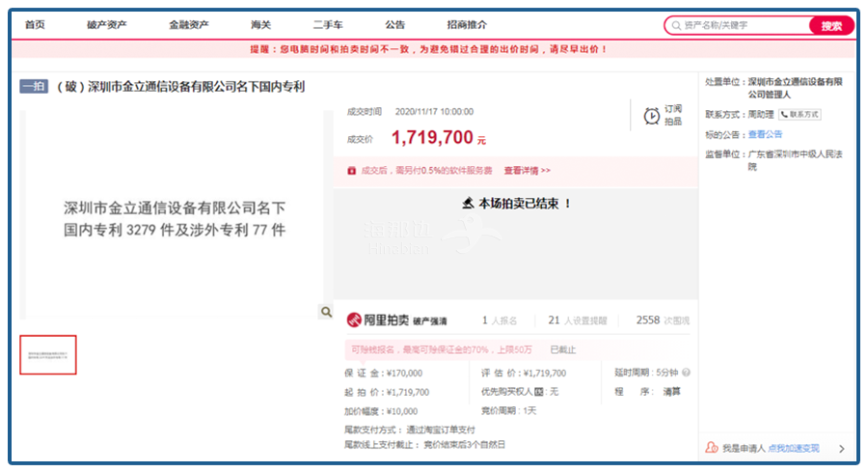Select the 二手车 navigation item
868x472 pixels.
[327, 25]
